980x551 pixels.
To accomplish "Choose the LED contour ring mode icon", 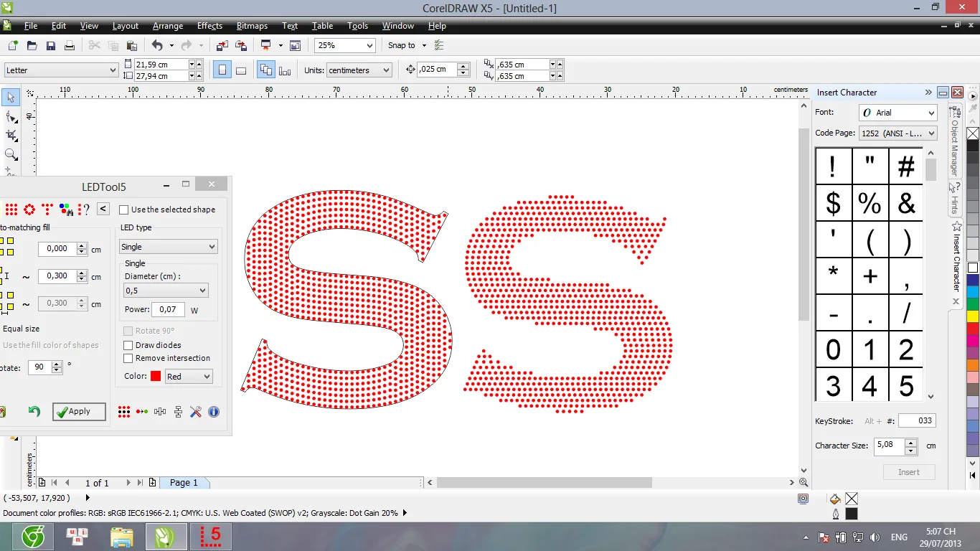I will pyautogui.click(x=29, y=209).
